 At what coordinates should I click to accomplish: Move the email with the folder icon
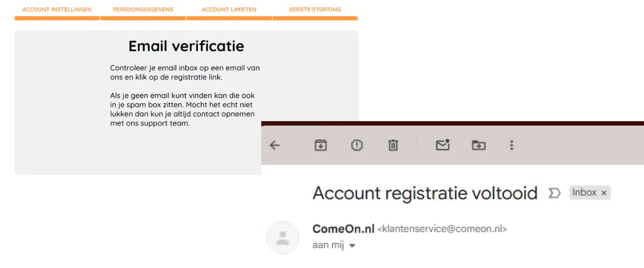pos(478,145)
